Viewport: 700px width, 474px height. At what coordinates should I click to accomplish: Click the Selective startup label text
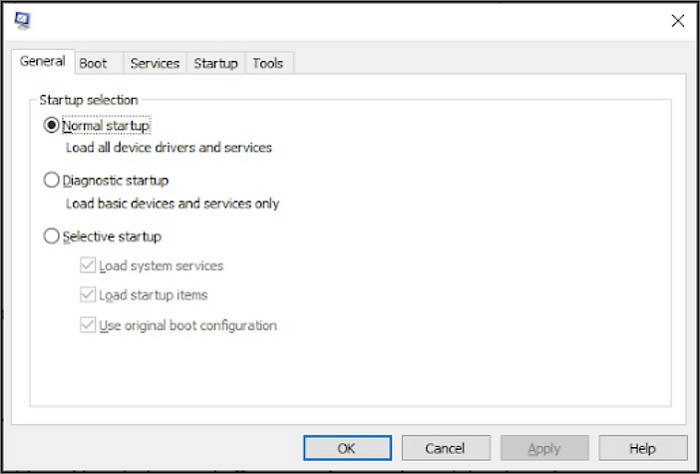(112, 237)
